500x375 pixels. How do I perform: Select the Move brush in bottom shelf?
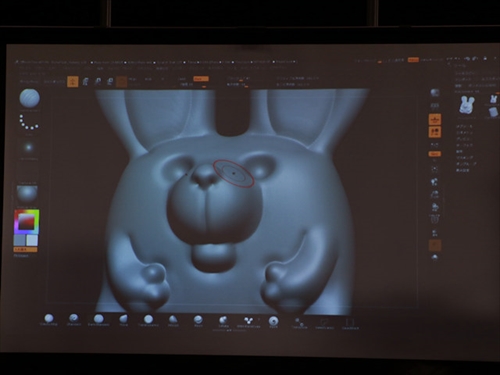coord(198,320)
